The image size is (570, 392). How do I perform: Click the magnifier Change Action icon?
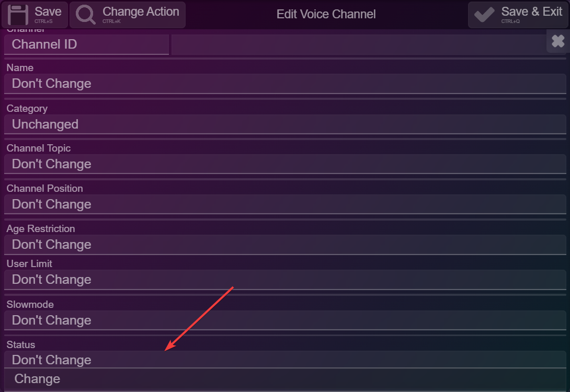click(x=85, y=15)
